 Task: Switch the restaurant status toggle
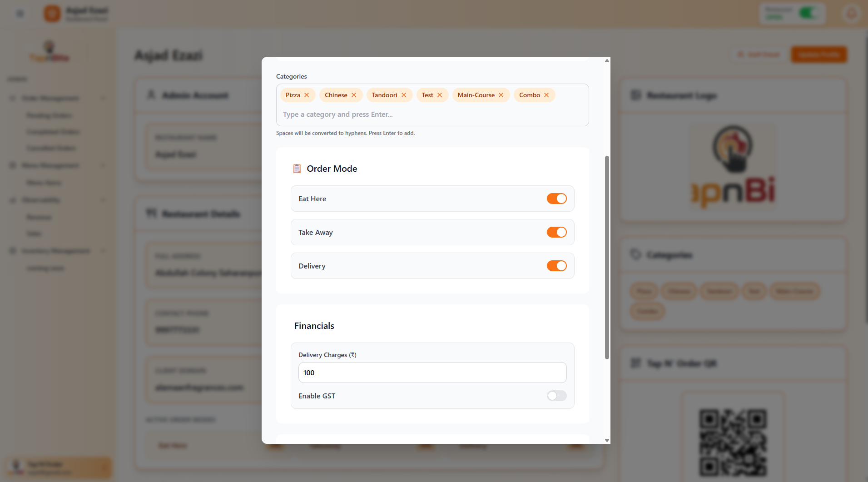tap(809, 13)
